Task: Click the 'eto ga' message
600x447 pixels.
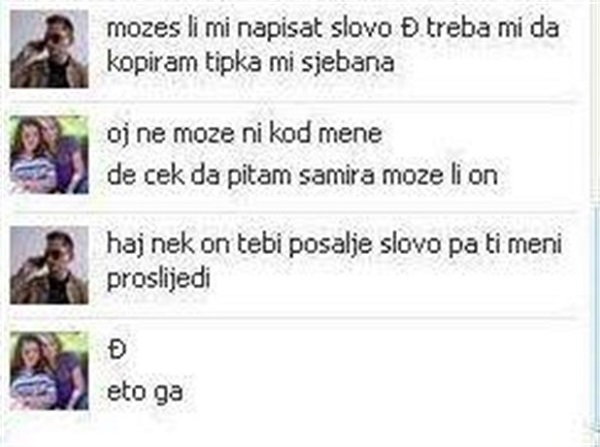Action: pyautogui.click(x=145, y=392)
